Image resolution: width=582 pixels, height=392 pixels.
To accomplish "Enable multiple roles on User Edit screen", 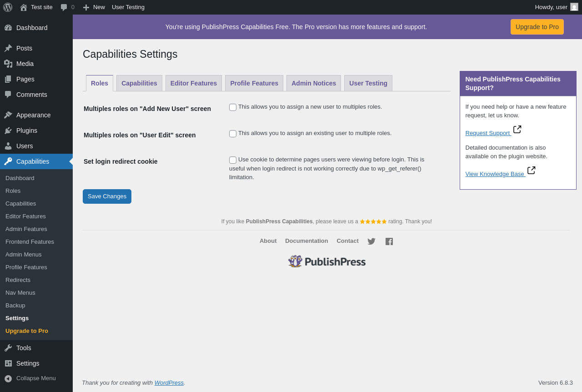I will 233,134.
